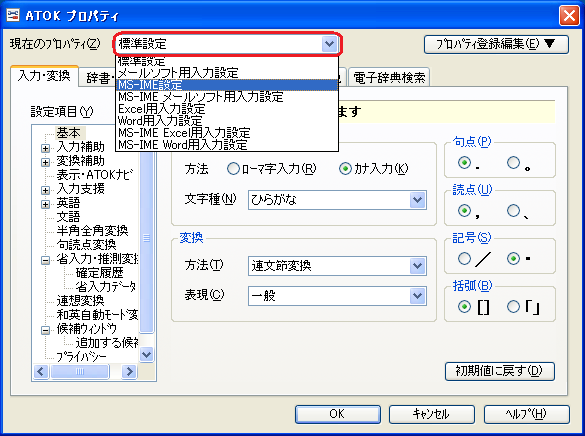
Task: Open the 変換 方法 連文節変換 dropdown
Action: 417,266
